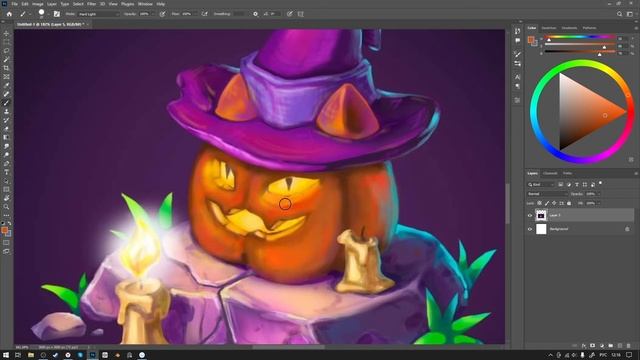Hide Layer 1 using its eye icon
Screen dimensions: 640x360
(x=530, y=215)
